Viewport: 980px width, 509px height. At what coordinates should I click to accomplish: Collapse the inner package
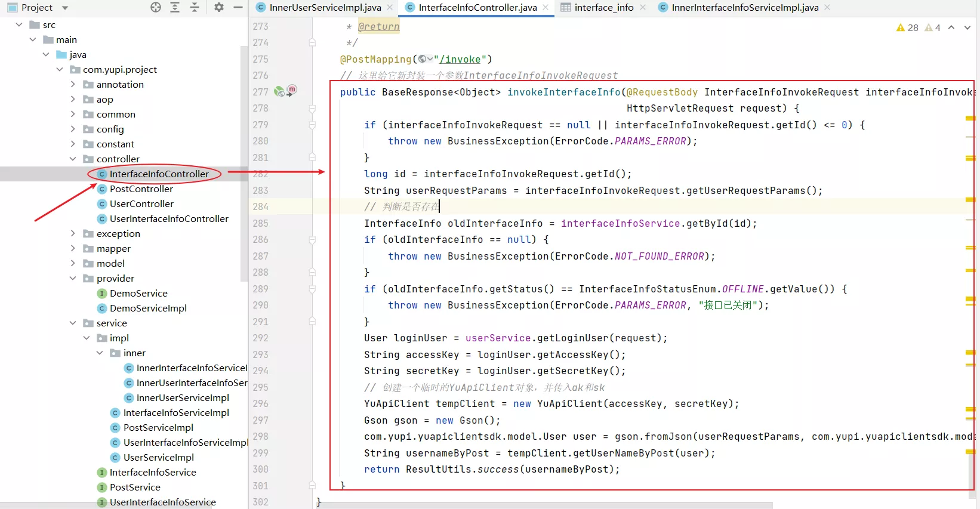point(100,353)
